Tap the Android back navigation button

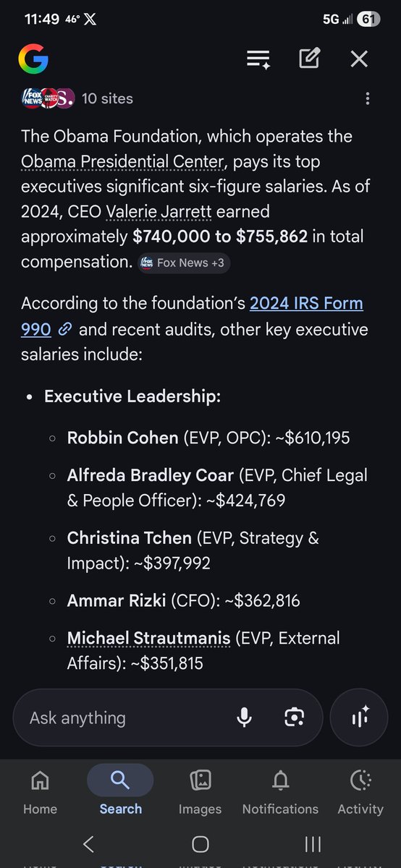pos(88,843)
